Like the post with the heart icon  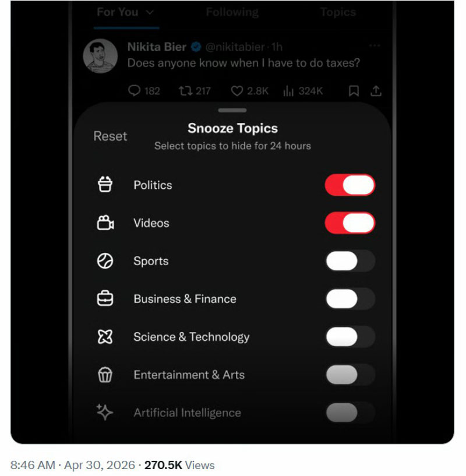pyautogui.click(x=237, y=91)
